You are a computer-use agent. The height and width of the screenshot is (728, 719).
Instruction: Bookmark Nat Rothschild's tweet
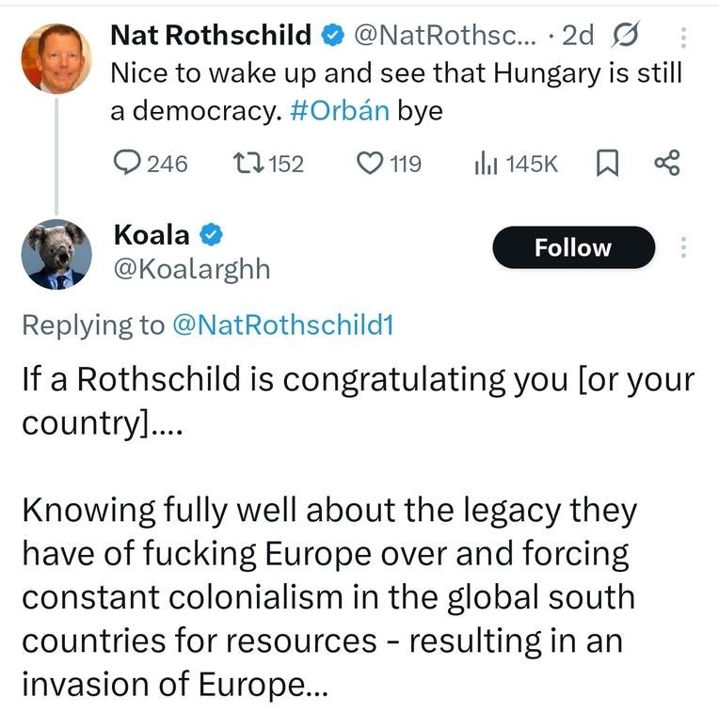[x=607, y=164]
